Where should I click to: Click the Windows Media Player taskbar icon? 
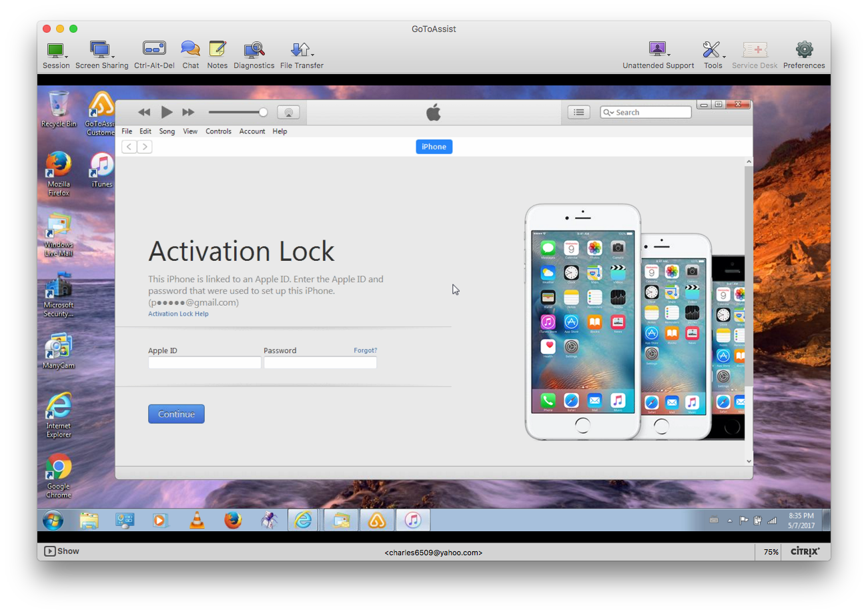(161, 520)
